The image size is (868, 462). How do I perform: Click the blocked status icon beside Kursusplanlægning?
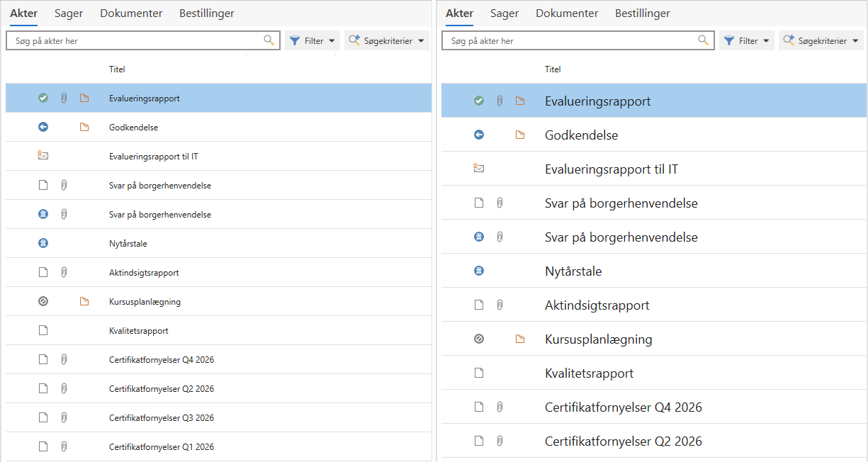coord(43,300)
